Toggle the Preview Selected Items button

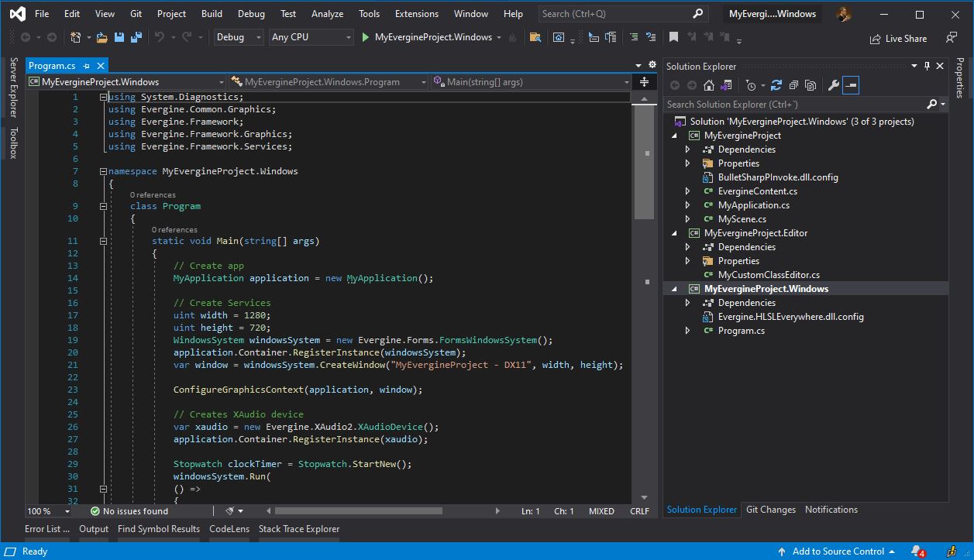[x=851, y=85]
